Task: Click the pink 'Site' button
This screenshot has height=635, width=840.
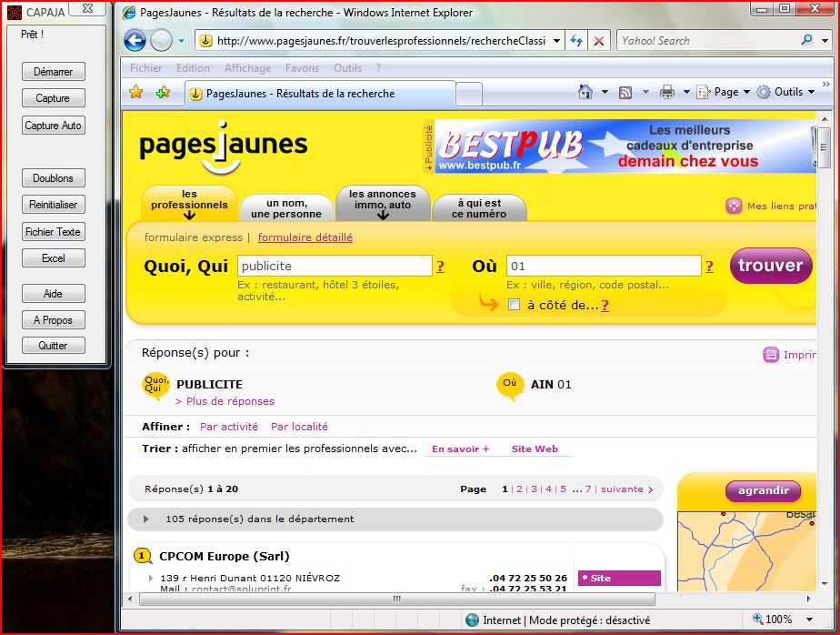Action: [619, 579]
